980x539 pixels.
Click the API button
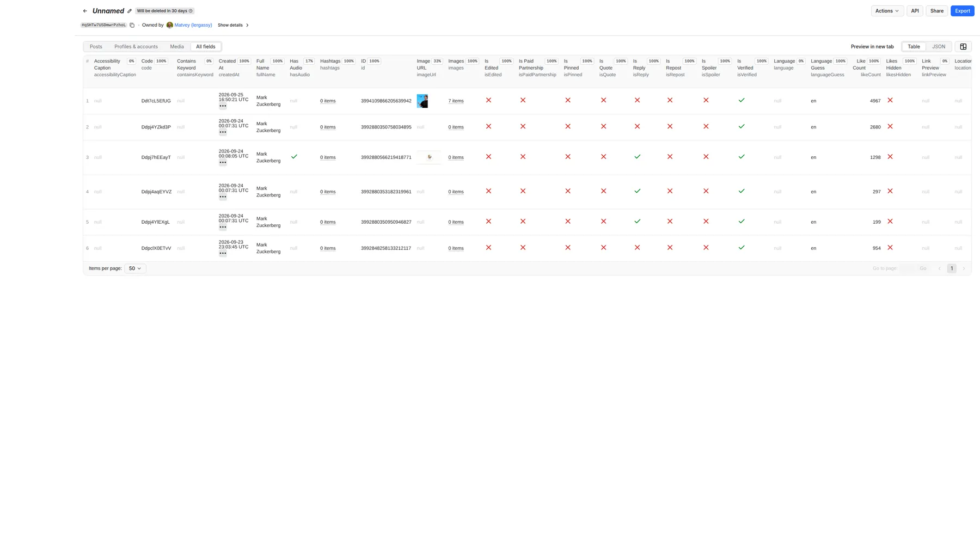click(x=915, y=11)
